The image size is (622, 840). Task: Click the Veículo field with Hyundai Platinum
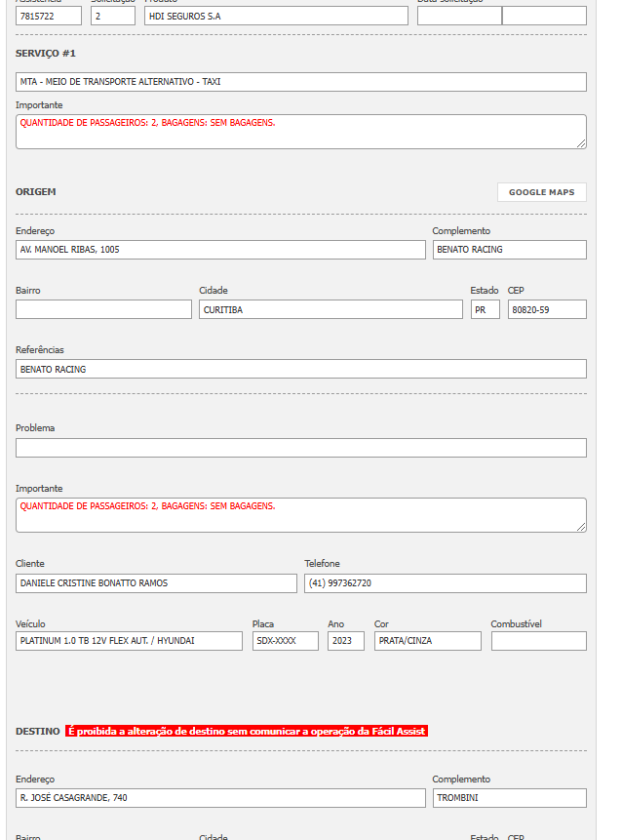click(x=129, y=641)
